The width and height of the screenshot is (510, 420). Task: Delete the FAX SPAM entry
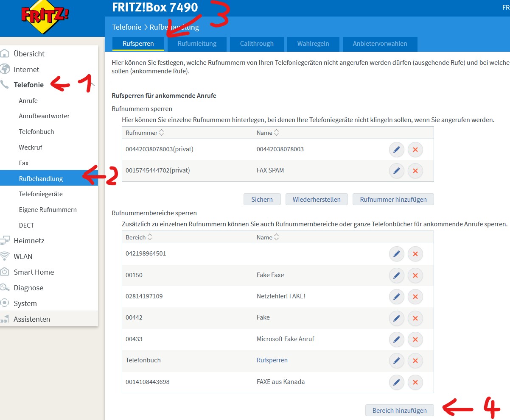[415, 171]
